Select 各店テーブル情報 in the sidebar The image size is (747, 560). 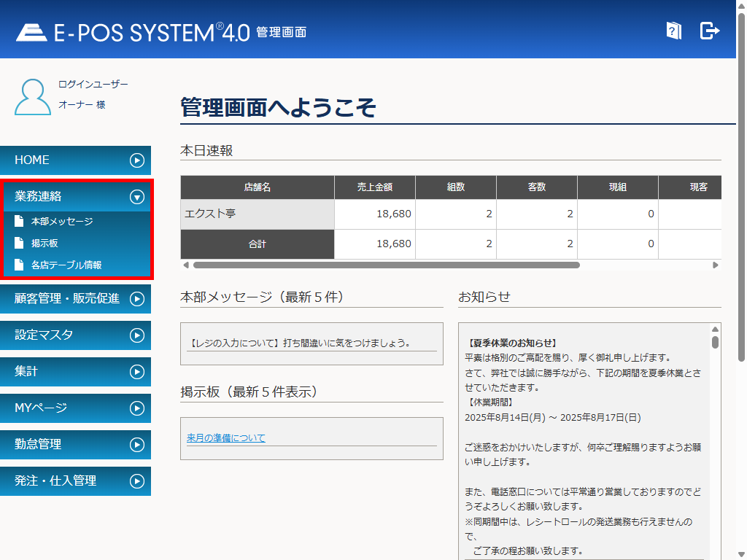pos(66,265)
